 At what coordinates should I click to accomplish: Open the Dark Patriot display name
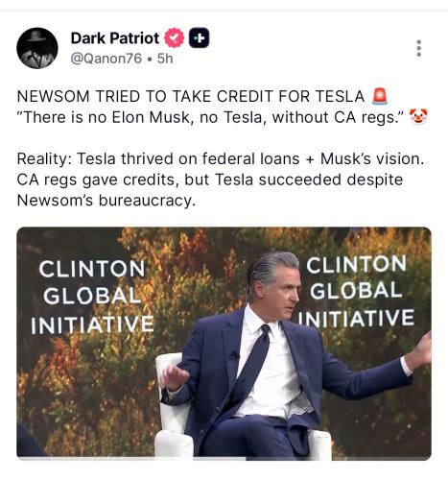pyautogui.click(x=115, y=38)
